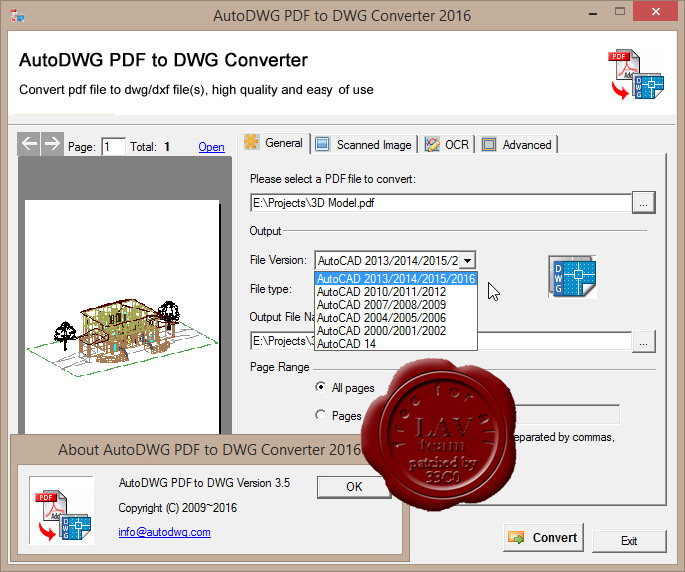This screenshot has width=685, height=572.
Task: Choose AutoCAD 2004/2005/2006 version
Action: coord(396,318)
